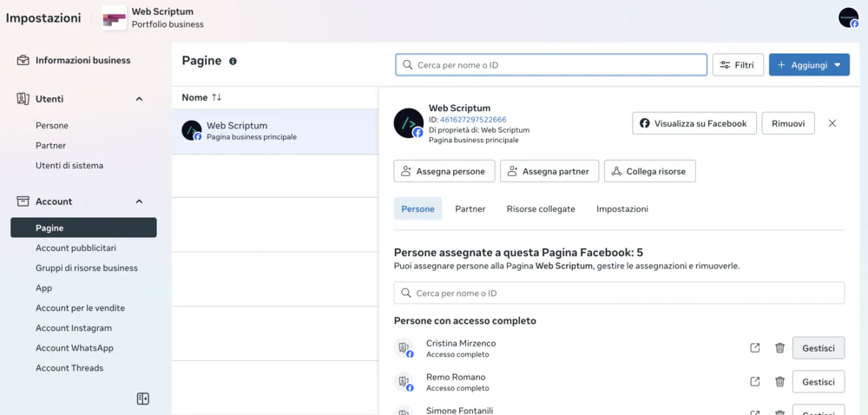Focus the people search field below heading
The image size is (868, 415).
click(620, 293)
